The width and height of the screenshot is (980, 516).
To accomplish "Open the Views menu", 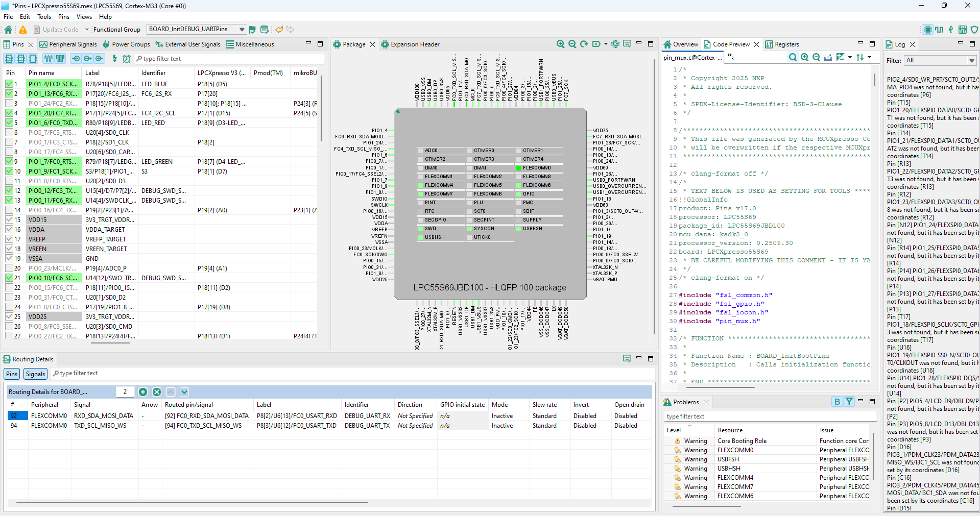I will pos(84,17).
